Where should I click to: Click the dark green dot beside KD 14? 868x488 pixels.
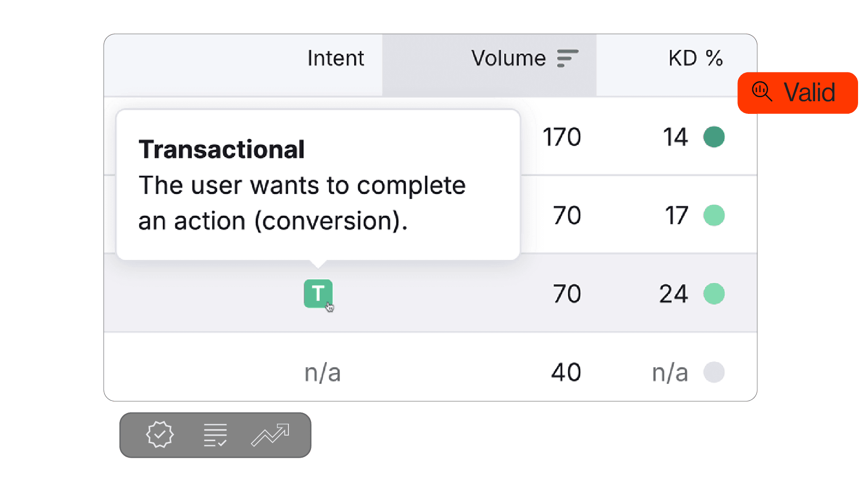point(714,137)
